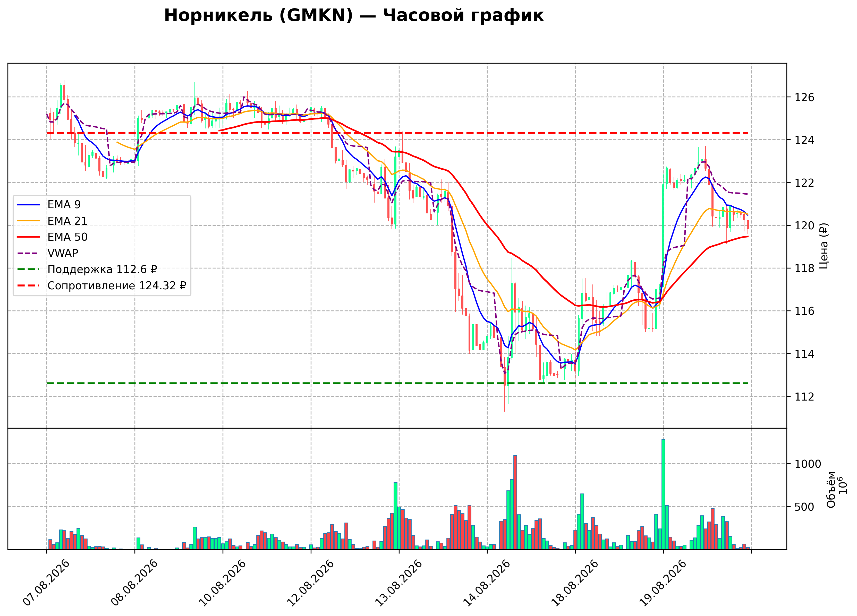
Task: Click the orange EMA 21 legend line sample
Action: coord(28,221)
